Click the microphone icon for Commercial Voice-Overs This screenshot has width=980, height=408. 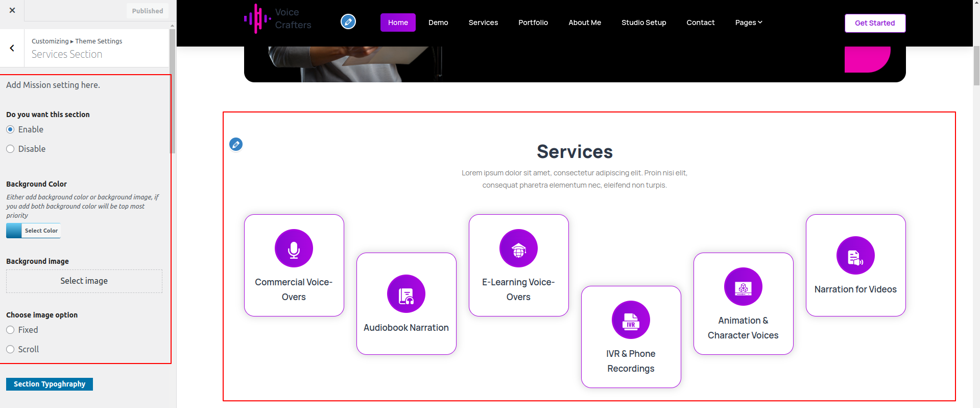coord(294,248)
